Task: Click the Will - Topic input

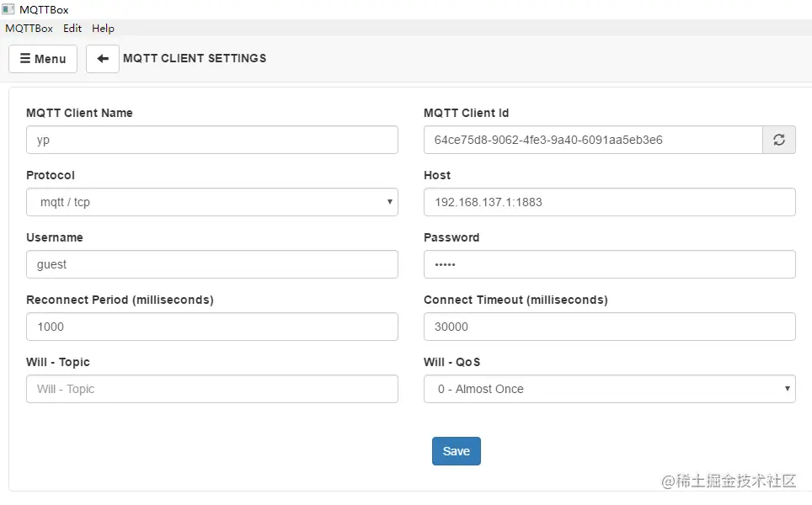Action: coord(211,389)
